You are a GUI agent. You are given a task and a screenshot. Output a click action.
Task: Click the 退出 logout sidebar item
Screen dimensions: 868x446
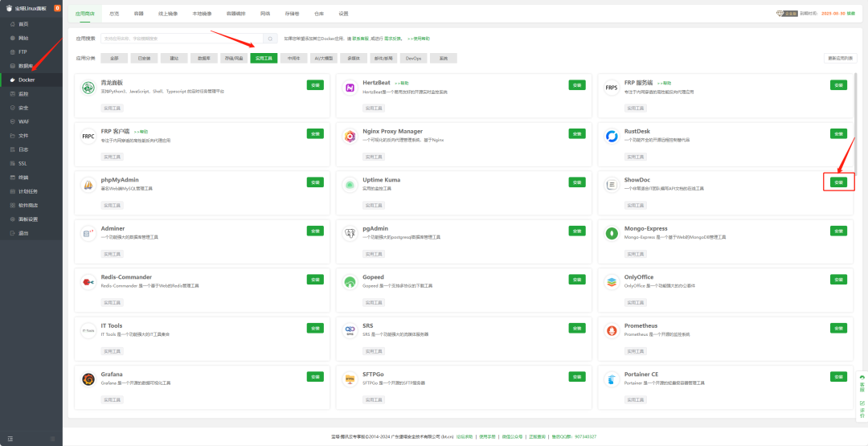pos(31,233)
